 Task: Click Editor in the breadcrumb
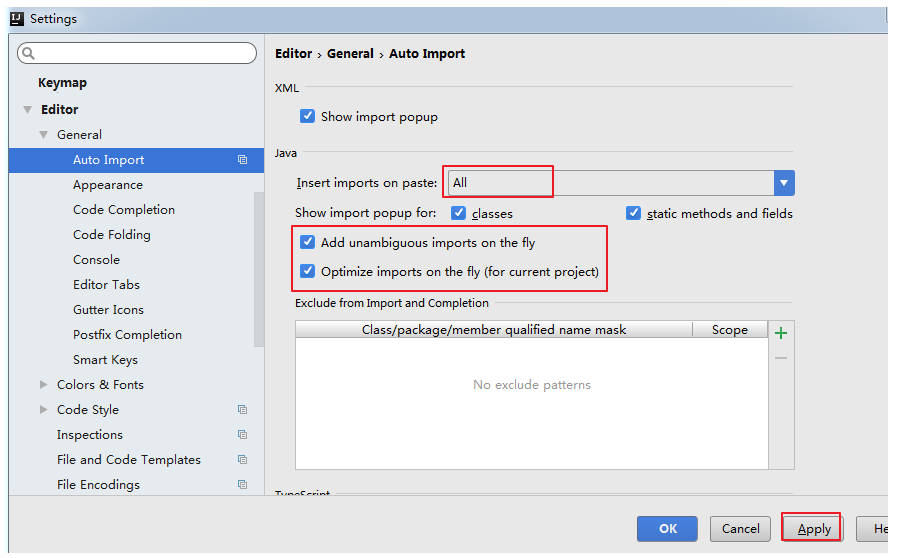click(293, 54)
